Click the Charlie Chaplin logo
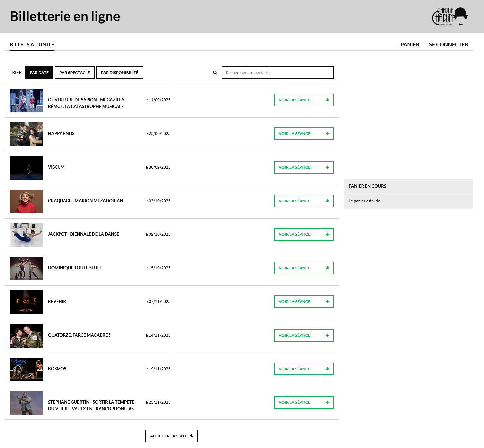Screen dimensions: 484x448 (x=450, y=16)
